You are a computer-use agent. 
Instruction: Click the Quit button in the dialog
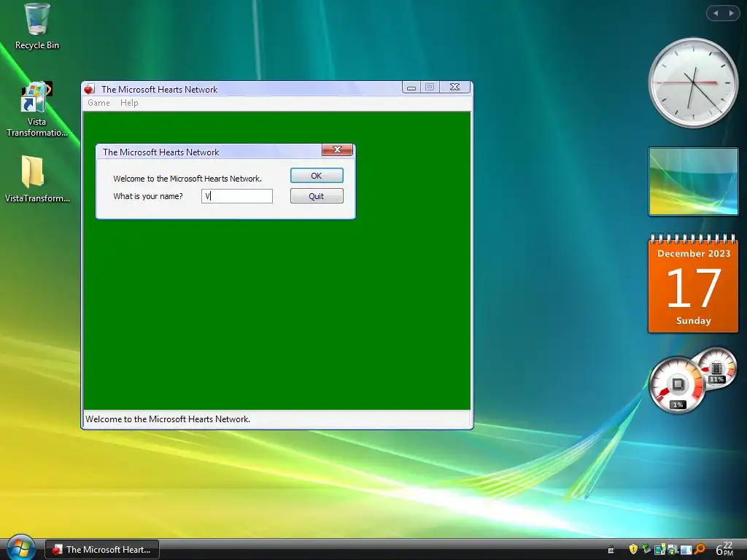pyautogui.click(x=317, y=196)
